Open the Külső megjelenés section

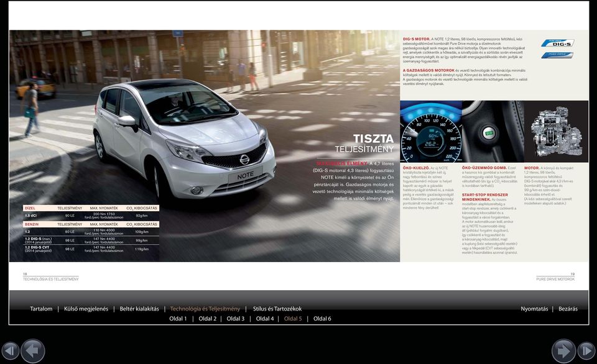86,309
